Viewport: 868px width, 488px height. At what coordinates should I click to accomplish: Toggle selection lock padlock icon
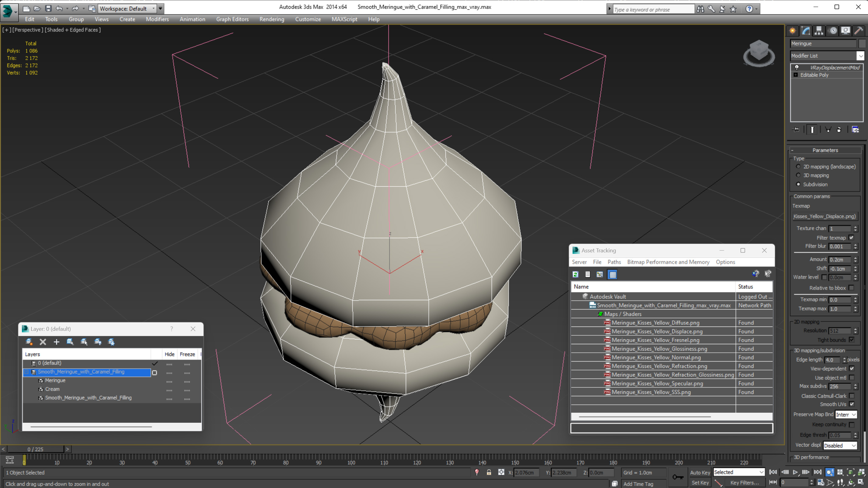tap(489, 472)
